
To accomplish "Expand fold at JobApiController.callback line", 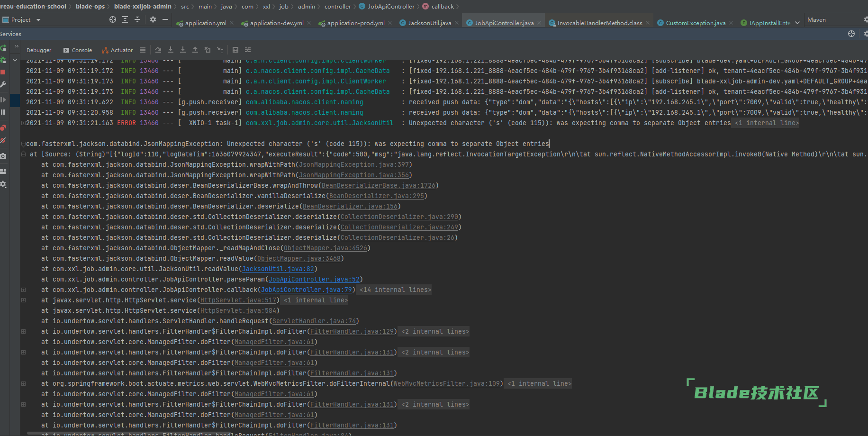I will point(23,290).
